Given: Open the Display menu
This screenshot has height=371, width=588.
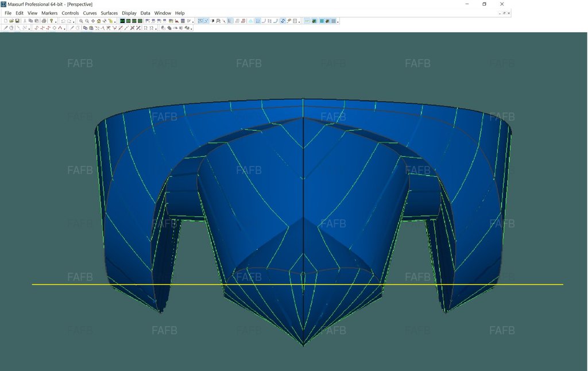Looking at the screenshot, I should pyautogui.click(x=129, y=13).
